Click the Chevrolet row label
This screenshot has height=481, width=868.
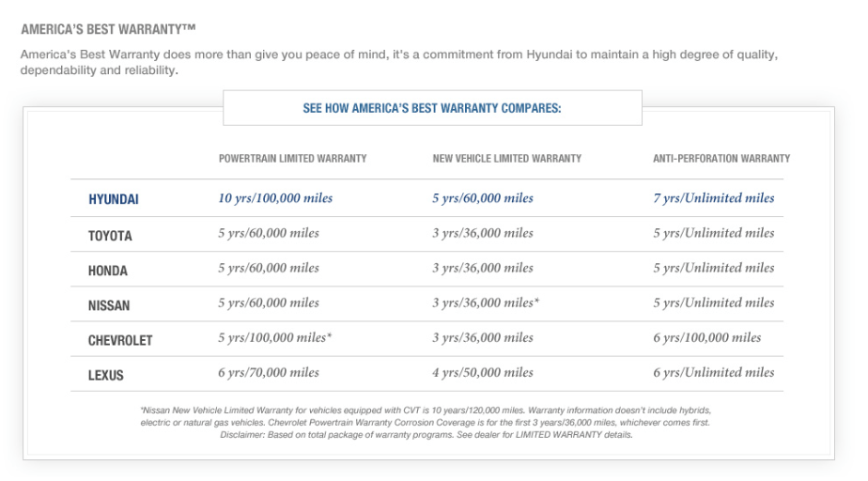120,340
